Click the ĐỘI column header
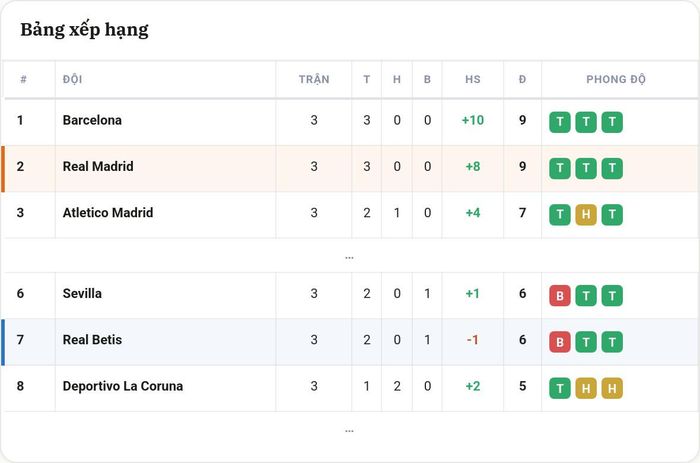This screenshot has width=700, height=463. coord(72,79)
